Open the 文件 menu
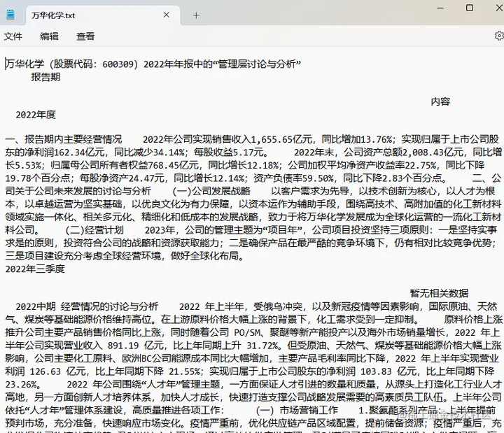The width and height of the screenshot is (504, 433). [13, 36]
